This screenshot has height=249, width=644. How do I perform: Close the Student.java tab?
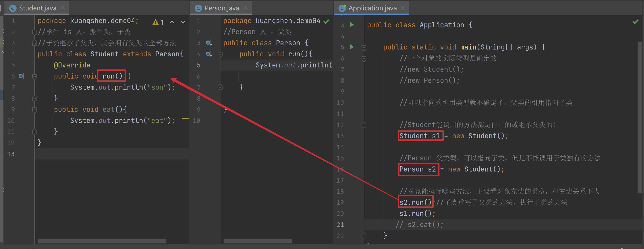63,8
